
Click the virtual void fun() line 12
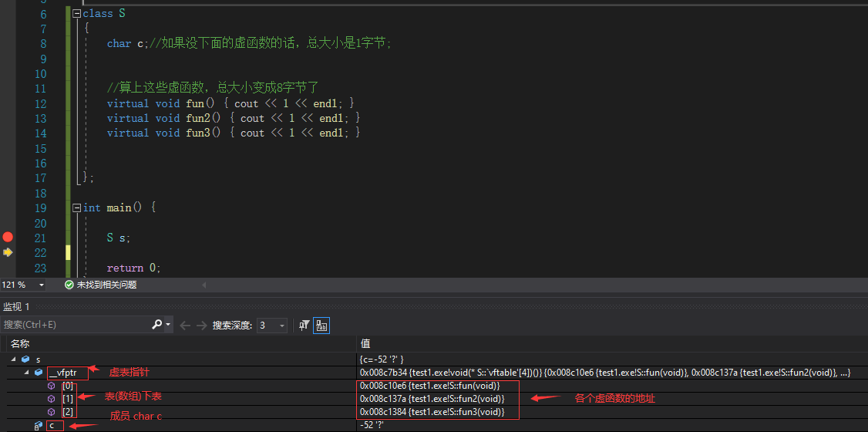tap(230, 103)
